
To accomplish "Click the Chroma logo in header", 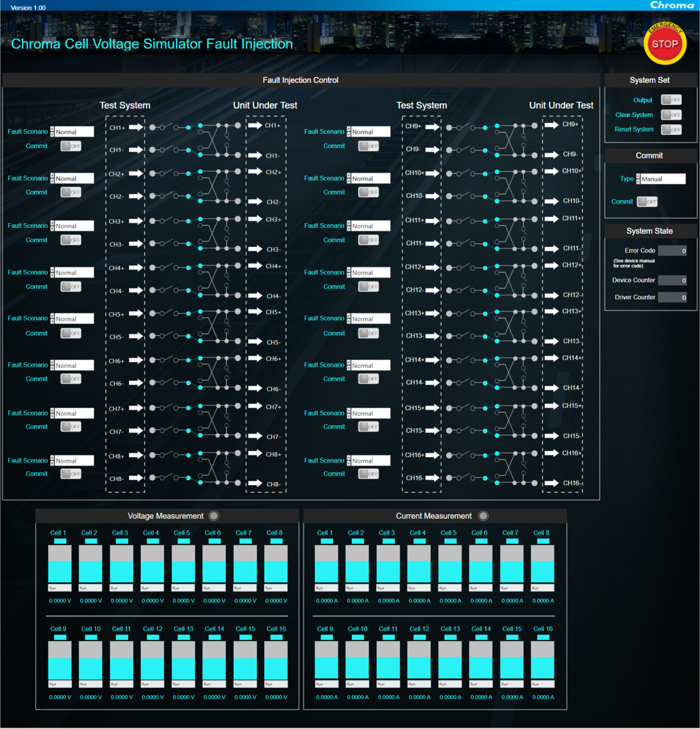I will 671,5.
